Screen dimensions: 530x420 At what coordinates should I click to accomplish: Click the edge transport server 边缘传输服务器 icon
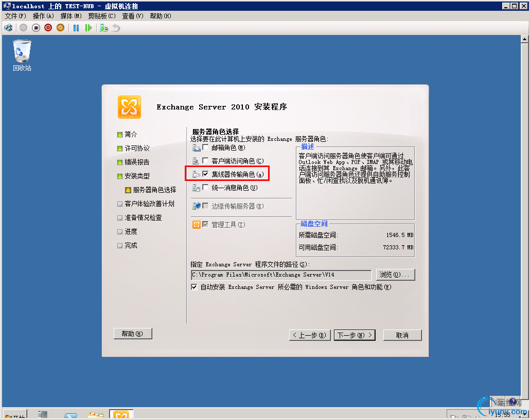pyautogui.click(x=196, y=206)
